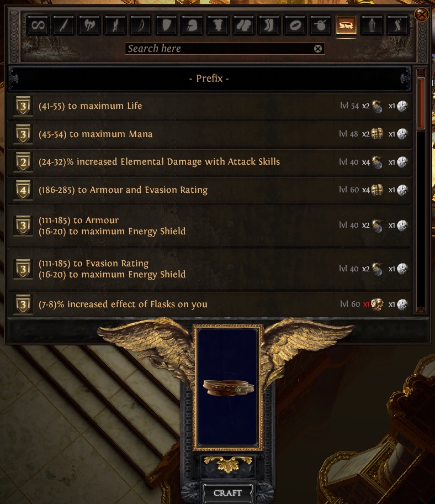This screenshot has width=435, height=504.
Task: Open the two-handed axe category
Action: tap(89, 25)
